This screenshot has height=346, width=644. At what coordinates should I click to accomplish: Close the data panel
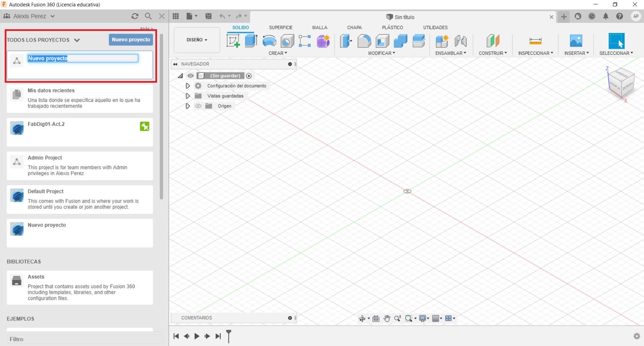point(162,16)
